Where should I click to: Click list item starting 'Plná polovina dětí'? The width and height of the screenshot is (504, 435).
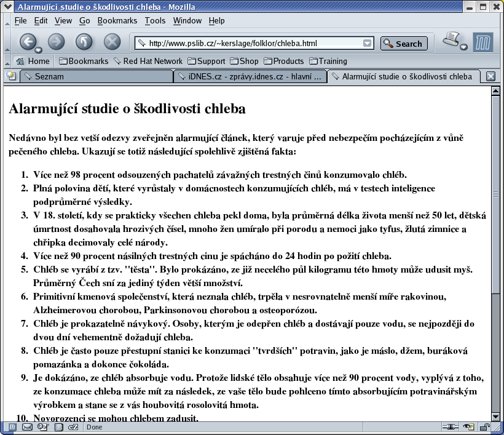[x=234, y=195]
